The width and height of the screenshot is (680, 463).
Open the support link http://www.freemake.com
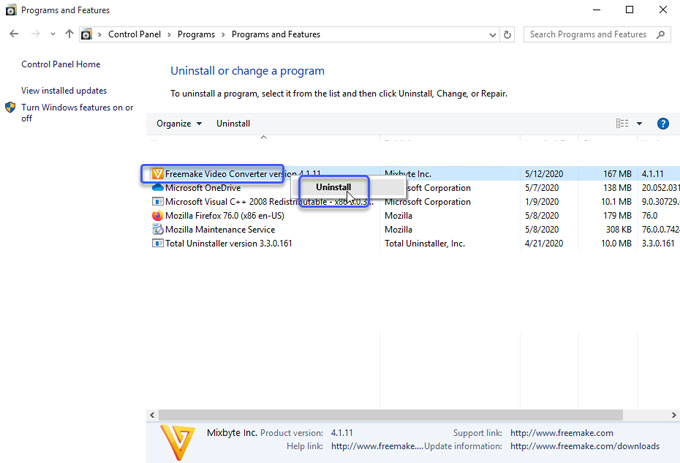tap(562, 433)
